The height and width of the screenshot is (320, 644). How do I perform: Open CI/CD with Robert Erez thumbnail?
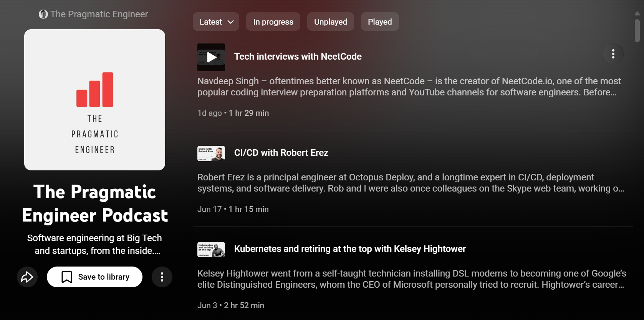coord(211,153)
